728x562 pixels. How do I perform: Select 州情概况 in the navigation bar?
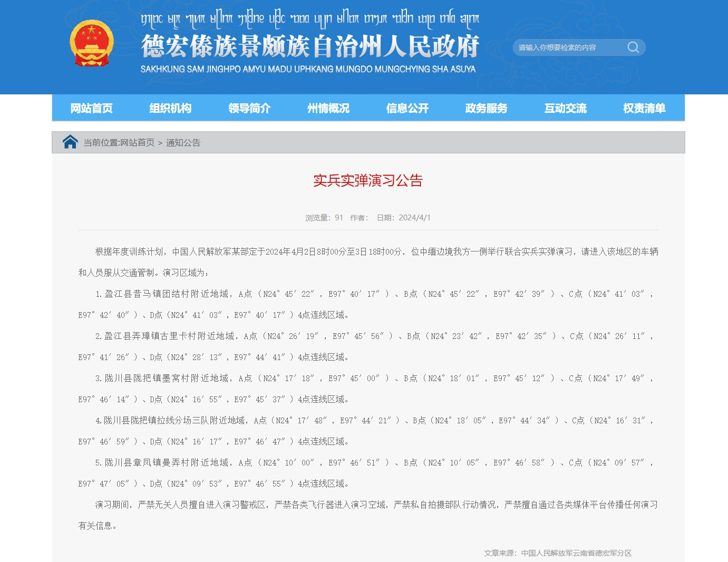pos(328,108)
